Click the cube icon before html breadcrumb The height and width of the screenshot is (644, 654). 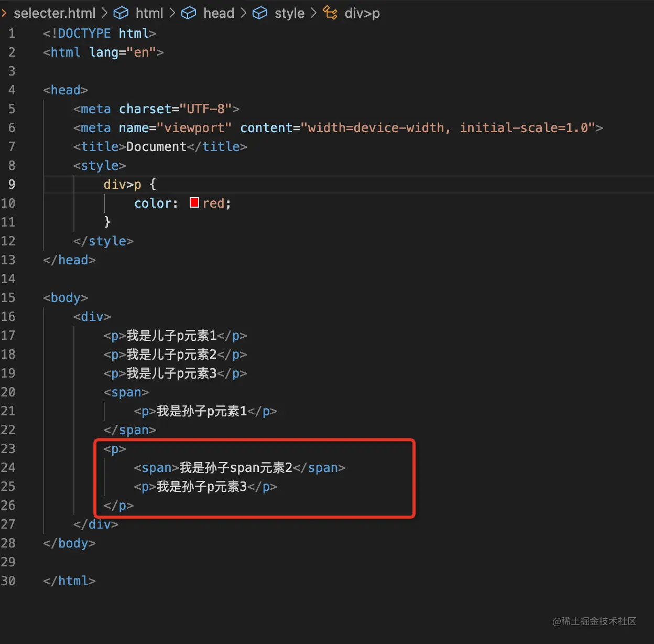coord(121,13)
